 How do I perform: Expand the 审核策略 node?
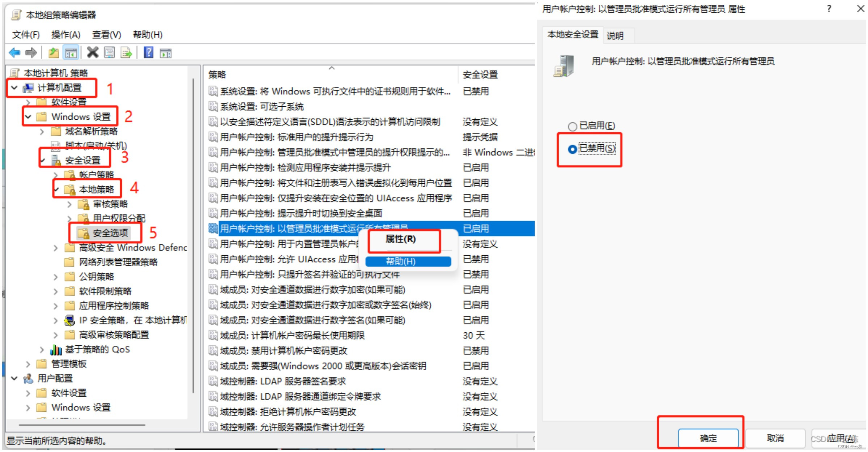pyautogui.click(x=70, y=204)
